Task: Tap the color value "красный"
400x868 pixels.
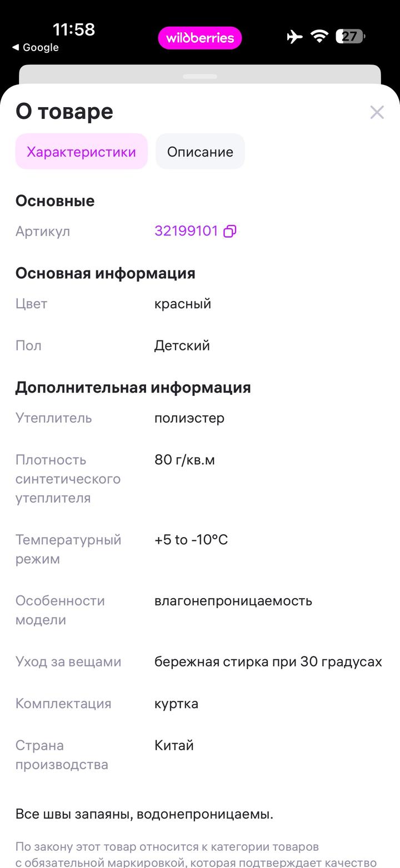Action: (x=183, y=304)
